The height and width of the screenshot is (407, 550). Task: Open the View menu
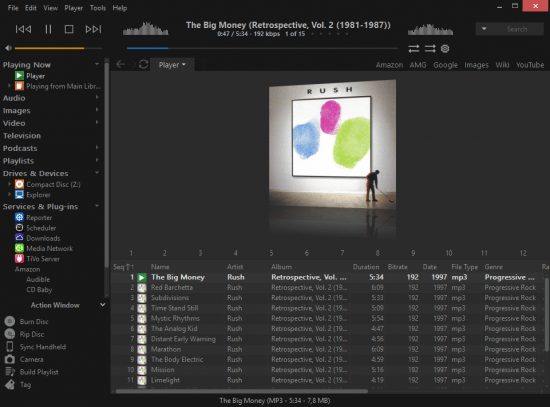pos(51,8)
